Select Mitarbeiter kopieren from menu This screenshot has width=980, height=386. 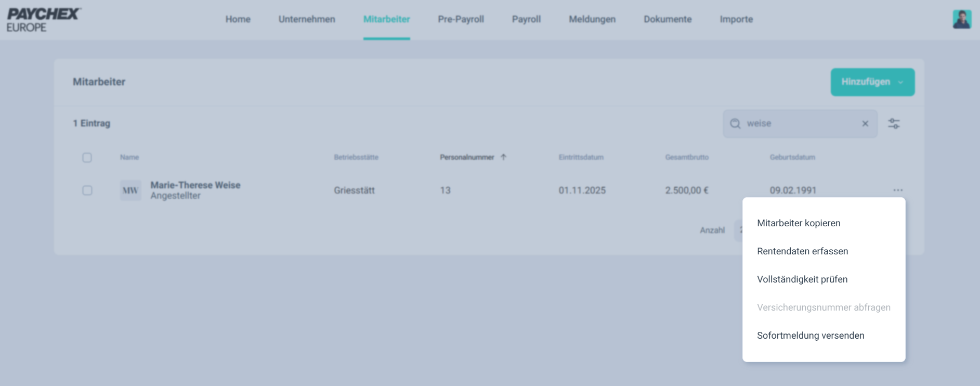tap(799, 223)
